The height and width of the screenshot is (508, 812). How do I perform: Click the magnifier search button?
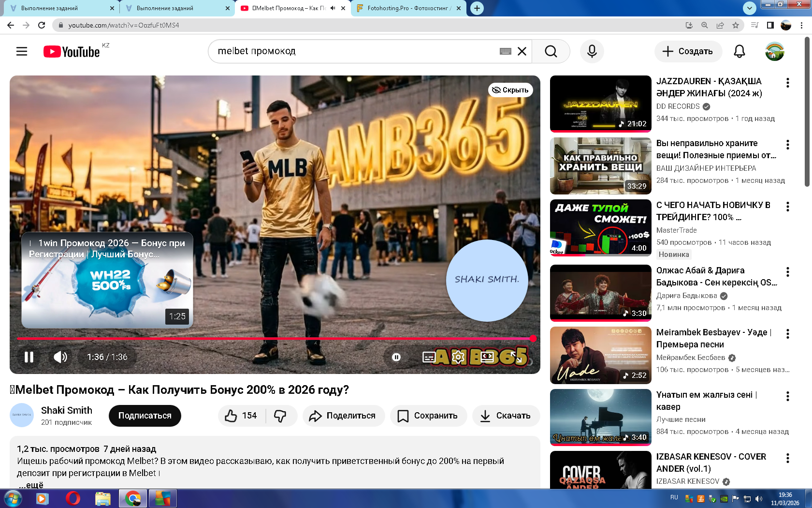click(551, 51)
